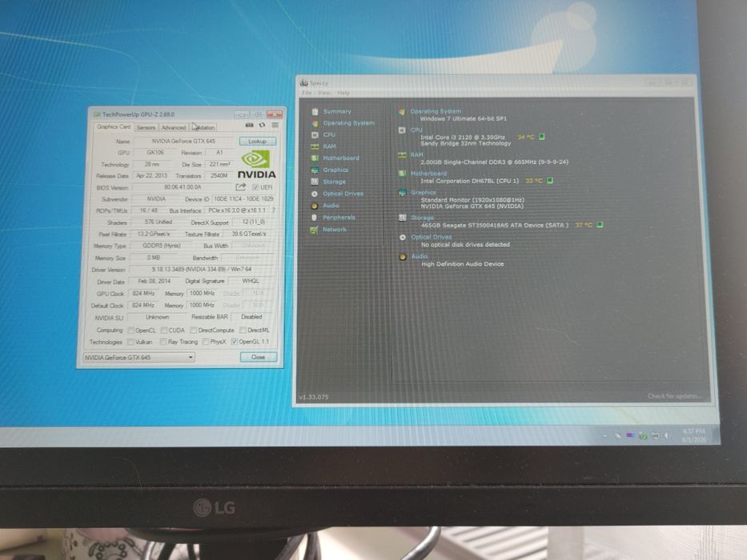This screenshot has height=560, width=747.
Task: Click GPU-Z refresh icon
Action: (262, 126)
